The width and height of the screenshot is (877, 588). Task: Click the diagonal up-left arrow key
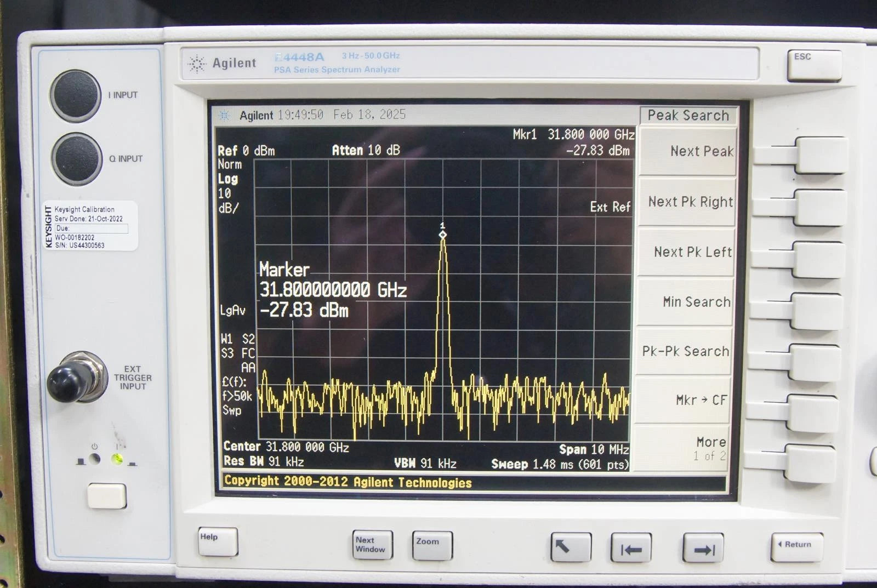point(571,547)
